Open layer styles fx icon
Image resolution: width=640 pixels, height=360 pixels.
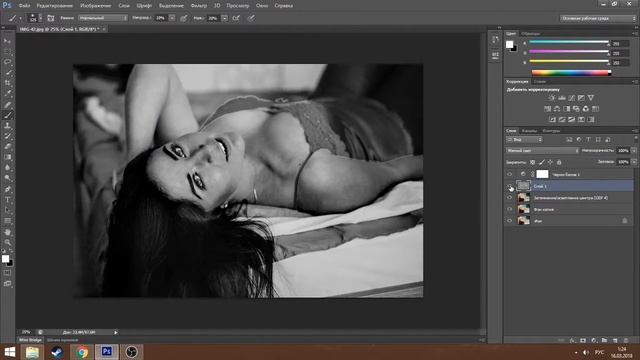pyautogui.click(x=572, y=340)
